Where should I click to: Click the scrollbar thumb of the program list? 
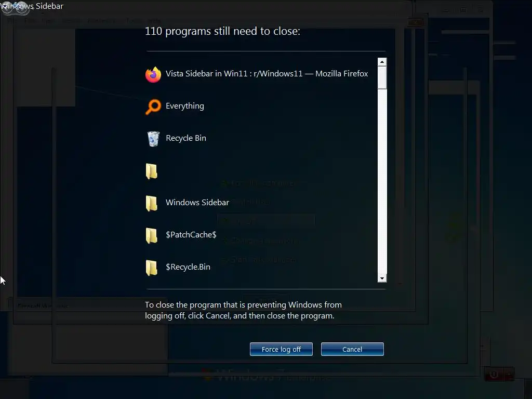[x=382, y=78]
